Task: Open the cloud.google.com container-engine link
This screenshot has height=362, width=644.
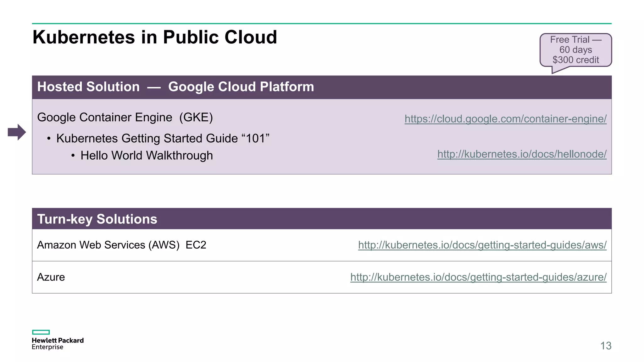Action: (x=505, y=119)
